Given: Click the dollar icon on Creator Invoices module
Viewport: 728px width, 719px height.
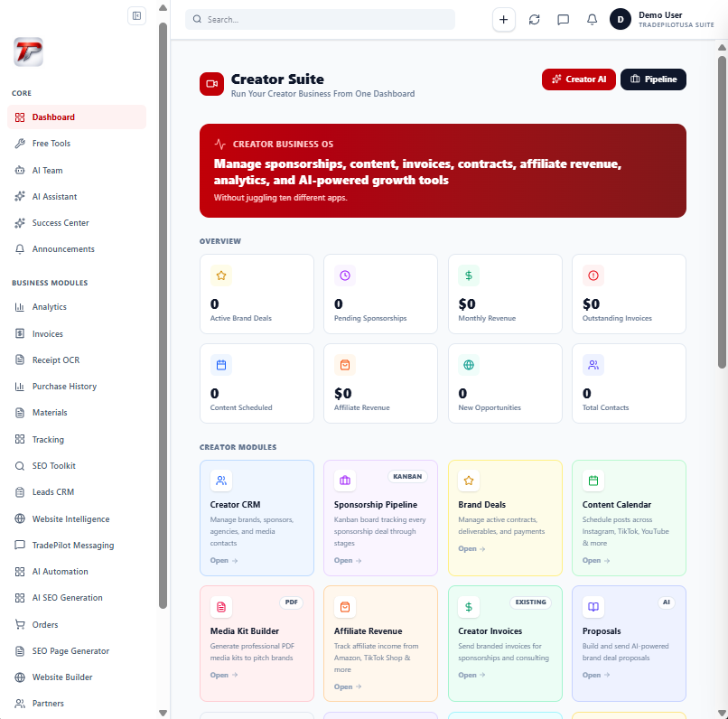Looking at the screenshot, I should point(469,607).
